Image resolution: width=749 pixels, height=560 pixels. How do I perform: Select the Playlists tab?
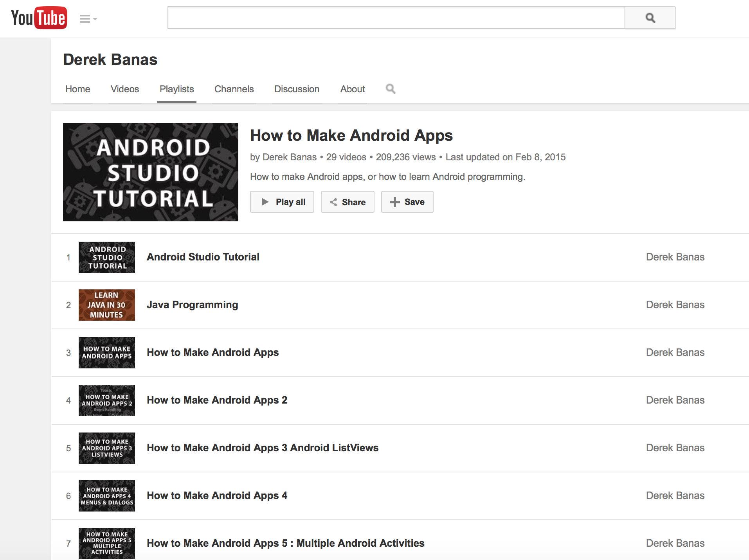(177, 89)
